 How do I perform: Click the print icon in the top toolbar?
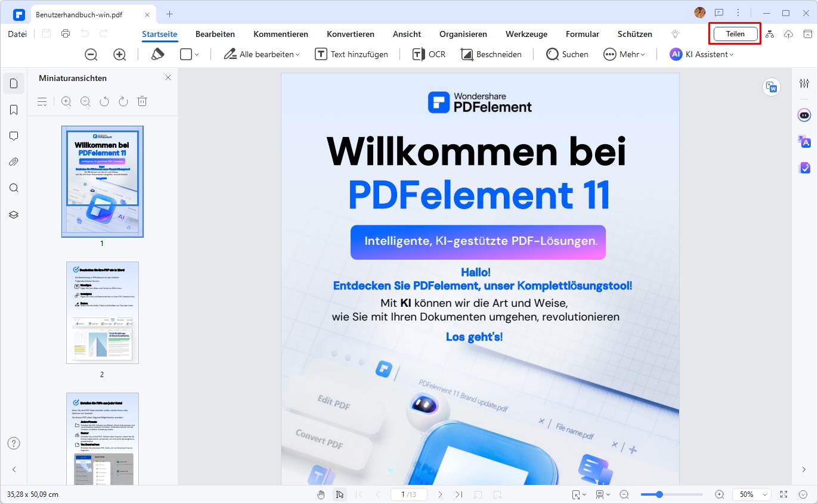(x=66, y=34)
